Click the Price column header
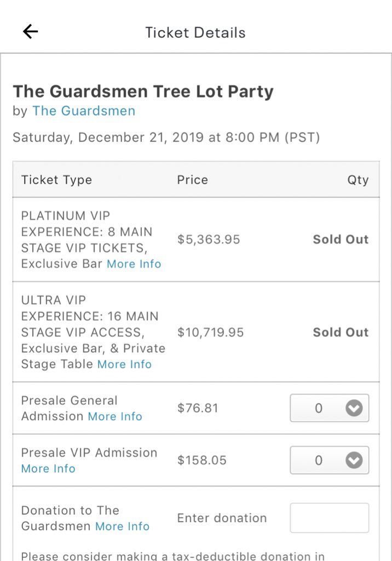 (192, 180)
